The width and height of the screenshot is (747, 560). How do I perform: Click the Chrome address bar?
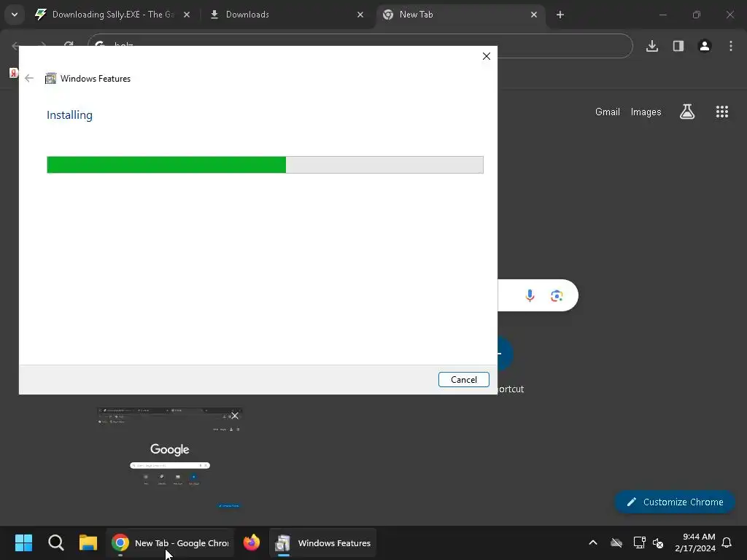[x=360, y=46]
